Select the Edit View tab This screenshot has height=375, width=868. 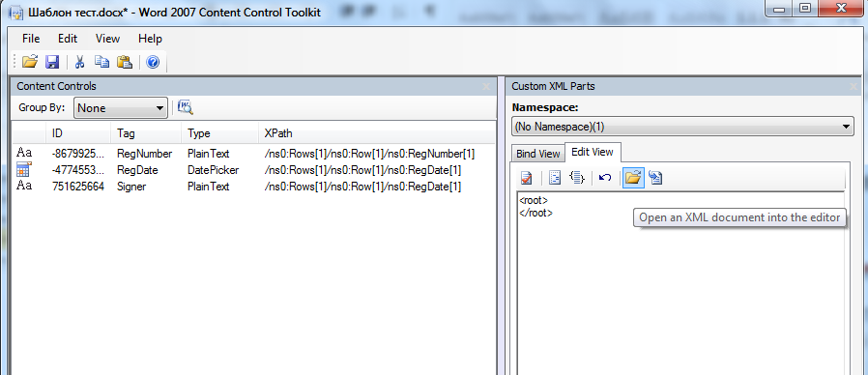[x=592, y=152]
